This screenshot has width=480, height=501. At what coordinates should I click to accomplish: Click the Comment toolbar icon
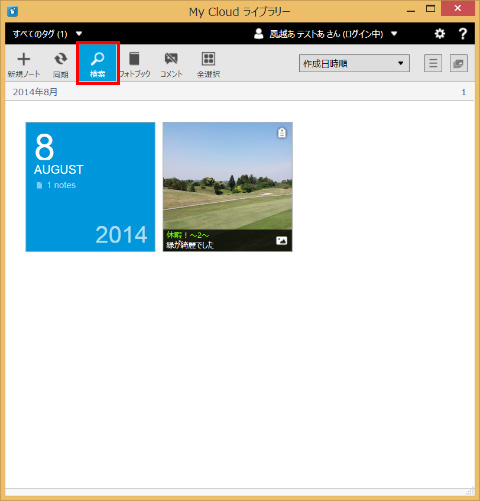point(171,65)
